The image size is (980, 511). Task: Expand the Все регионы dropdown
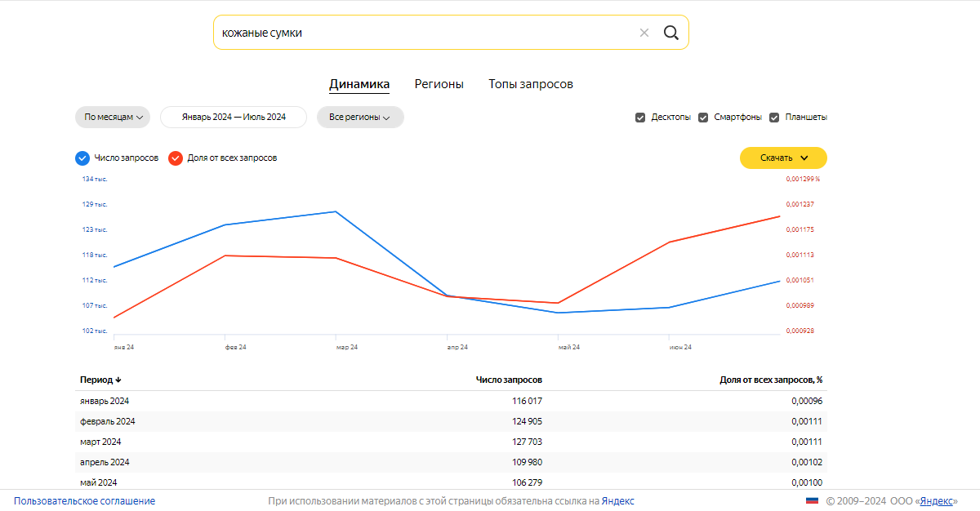(359, 118)
